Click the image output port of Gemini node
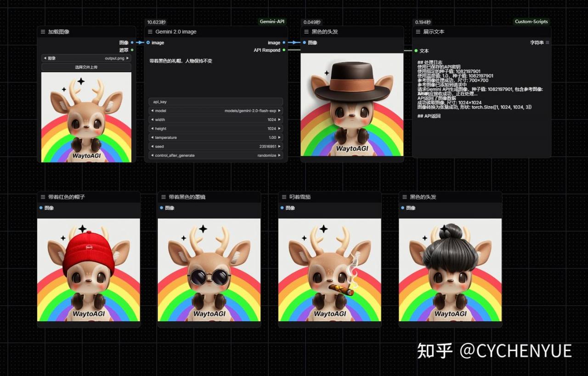 [284, 43]
